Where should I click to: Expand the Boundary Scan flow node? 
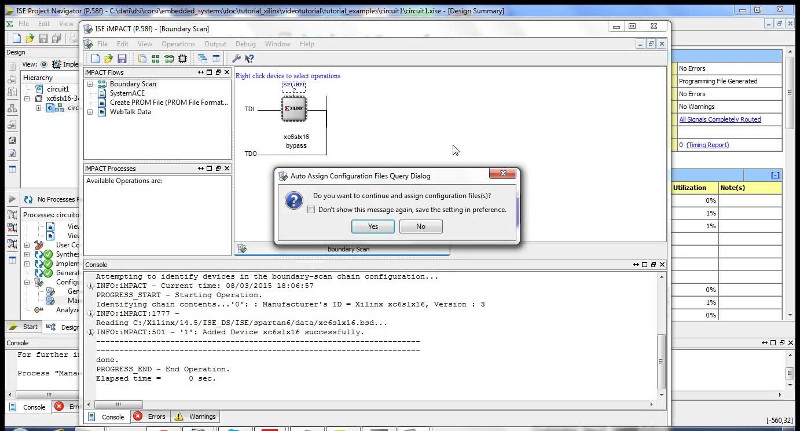[x=90, y=84]
